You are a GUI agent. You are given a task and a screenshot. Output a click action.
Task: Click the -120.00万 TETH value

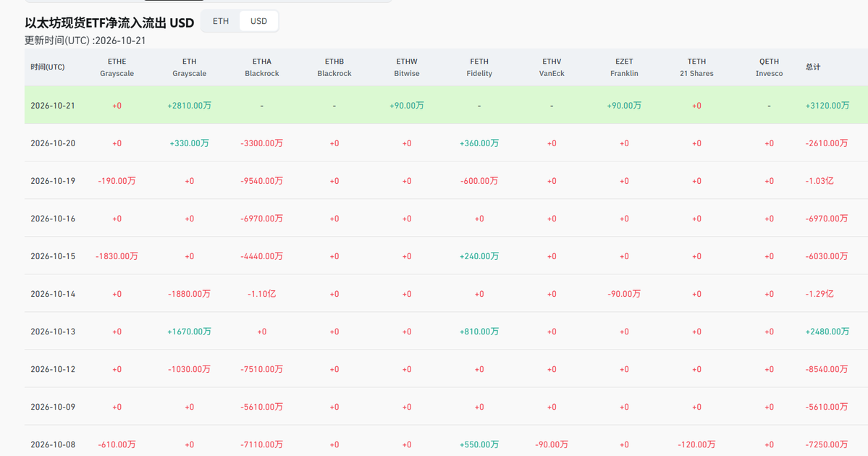tap(696, 444)
